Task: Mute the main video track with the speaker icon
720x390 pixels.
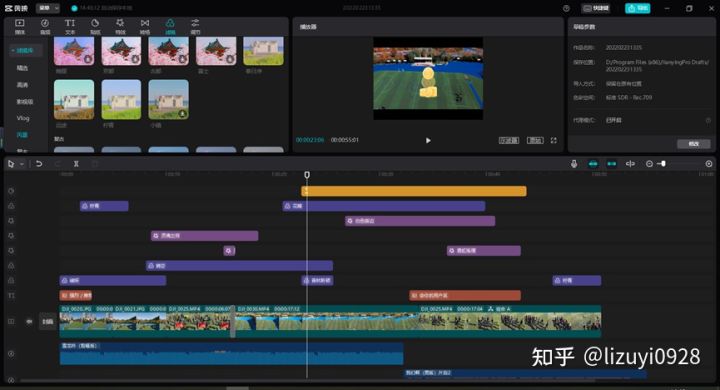Action: click(x=29, y=322)
